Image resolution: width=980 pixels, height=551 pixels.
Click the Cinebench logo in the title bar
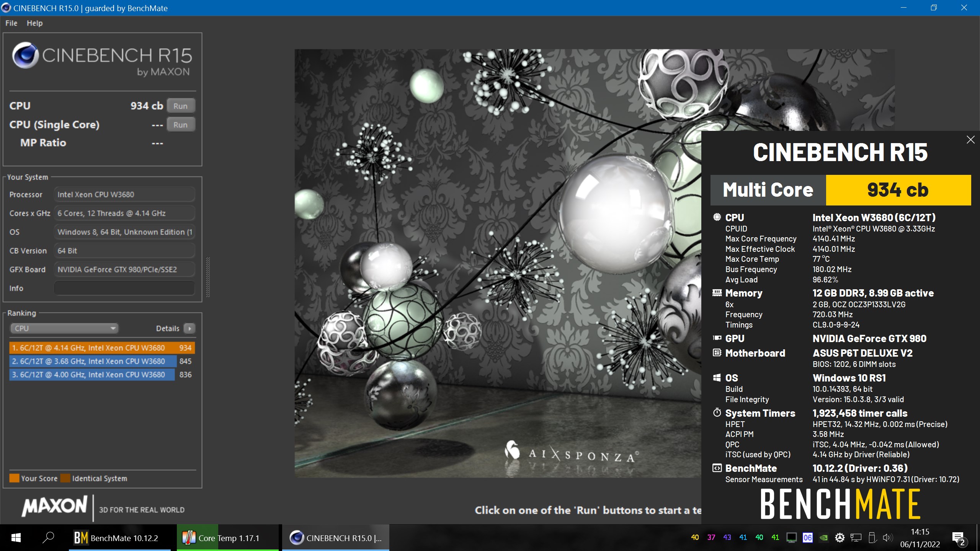pos(6,8)
